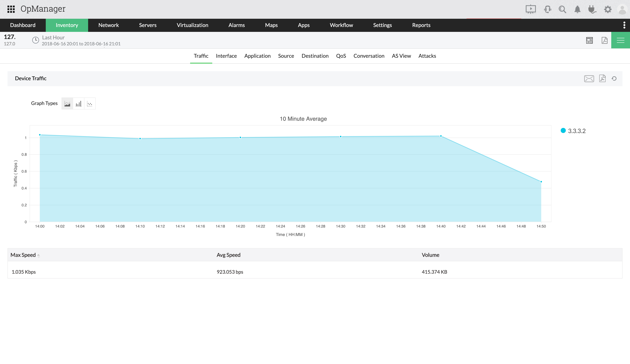The height and width of the screenshot is (364, 630).
Task: Expand the green hamburger side menu
Action: 620,40
